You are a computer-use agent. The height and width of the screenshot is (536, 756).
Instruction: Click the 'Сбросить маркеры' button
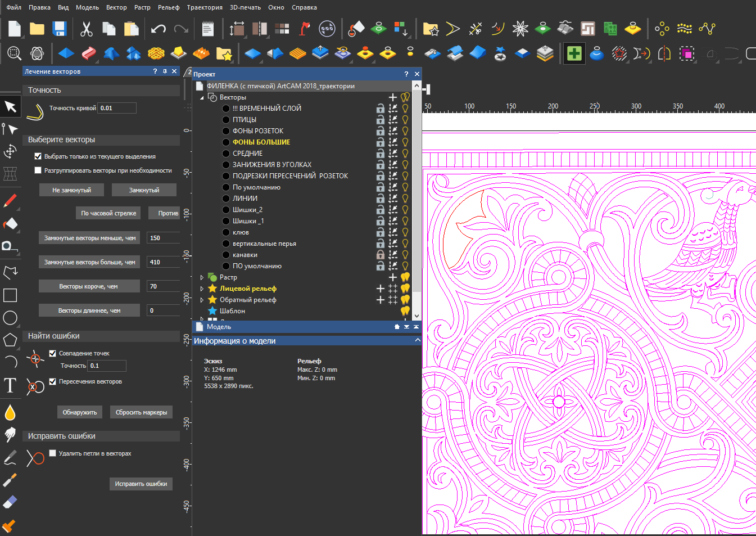point(141,412)
